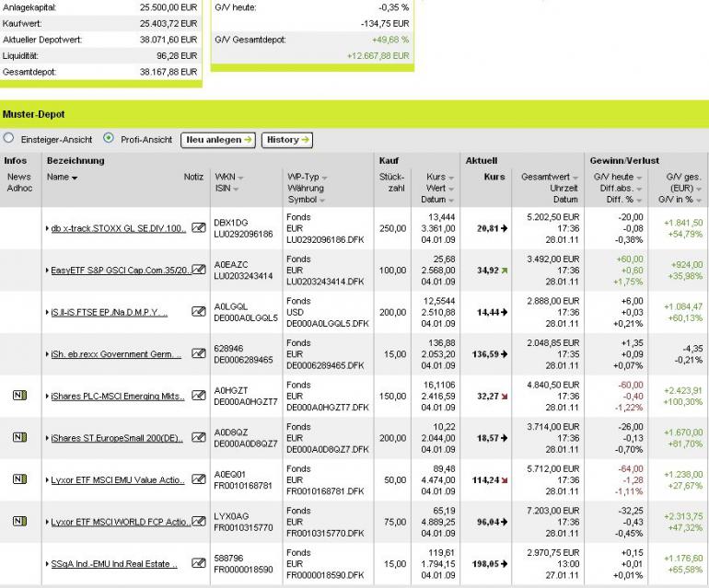Image resolution: width=709 pixels, height=588 pixels.
Task: Sort by WP-Typ column arrow
Action: point(325,179)
